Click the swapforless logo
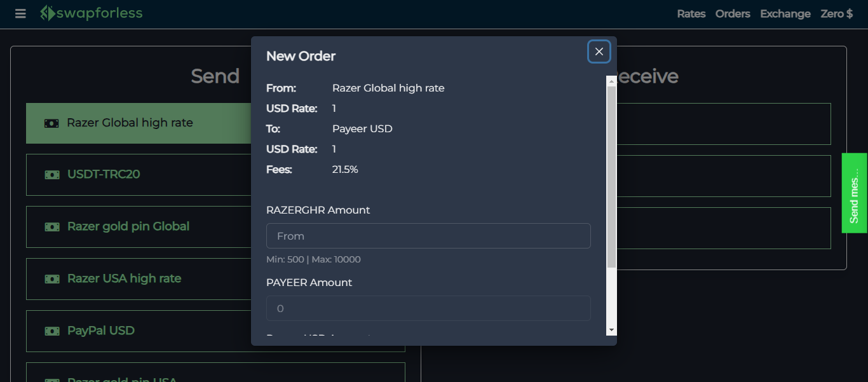This screenshot has width=868, height=382. (x=91, y=13)
